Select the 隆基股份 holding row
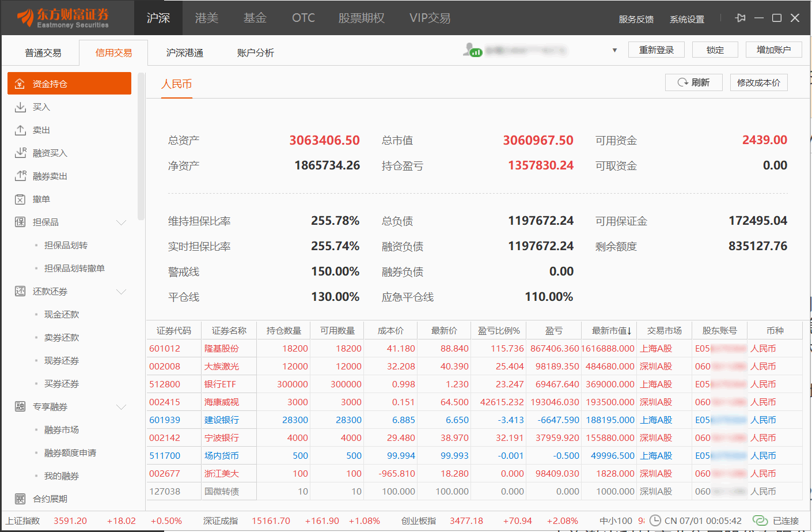 click(474, 349)
